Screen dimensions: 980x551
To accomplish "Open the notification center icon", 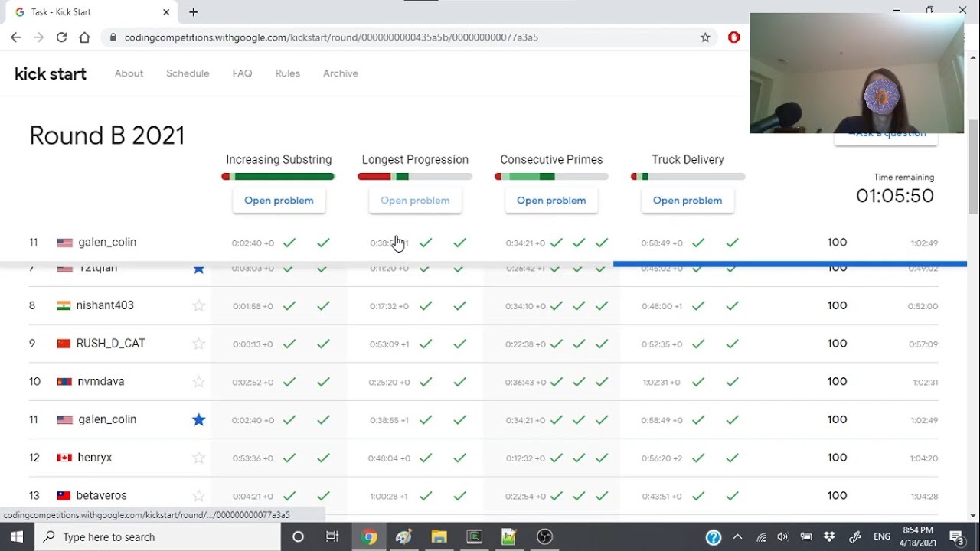I will 957,536.
